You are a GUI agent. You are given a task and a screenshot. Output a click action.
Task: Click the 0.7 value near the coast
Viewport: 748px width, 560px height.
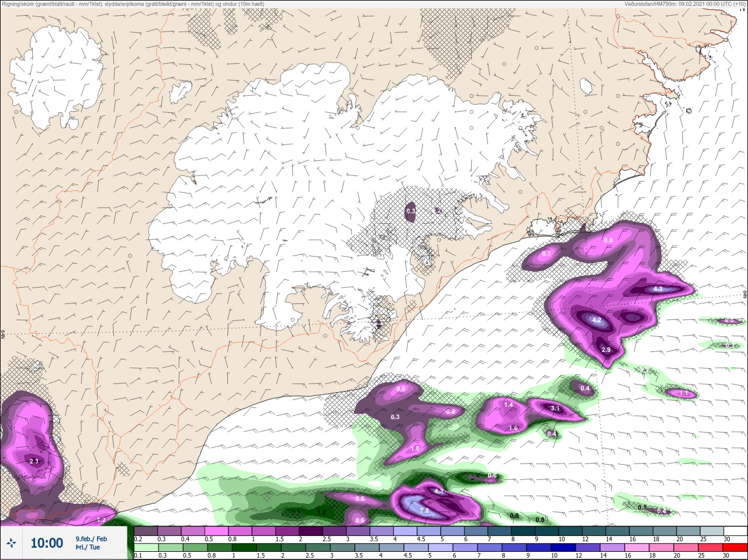tap(546, 254)
